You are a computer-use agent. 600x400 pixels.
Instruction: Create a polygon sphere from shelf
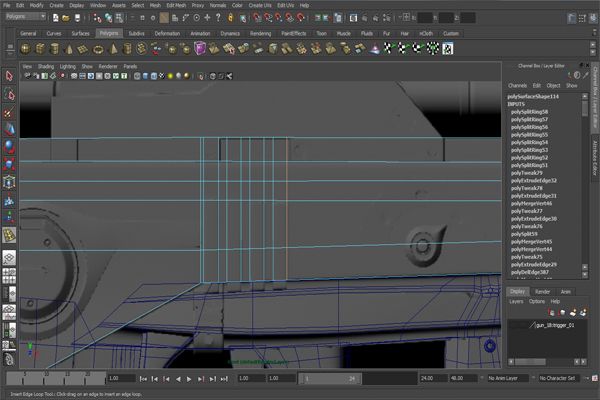25,49
